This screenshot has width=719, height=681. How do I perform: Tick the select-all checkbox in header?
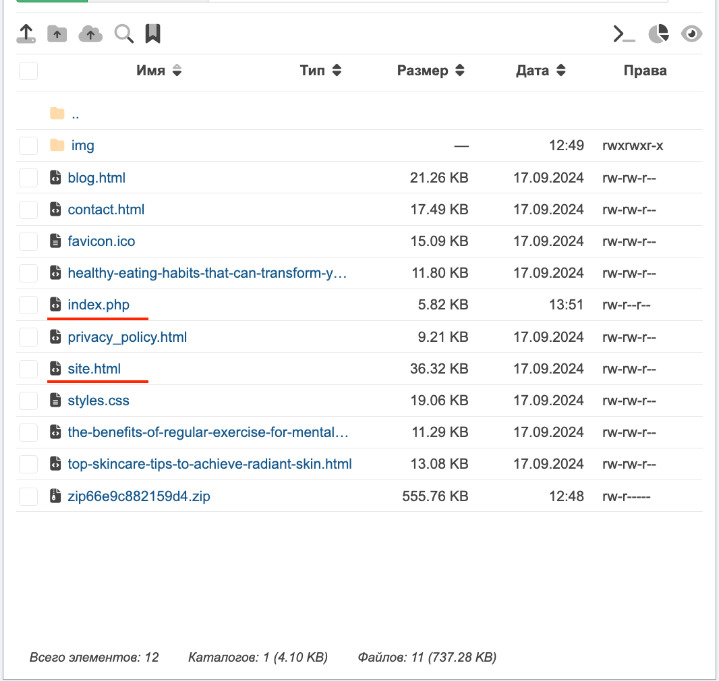pos(29,71)
